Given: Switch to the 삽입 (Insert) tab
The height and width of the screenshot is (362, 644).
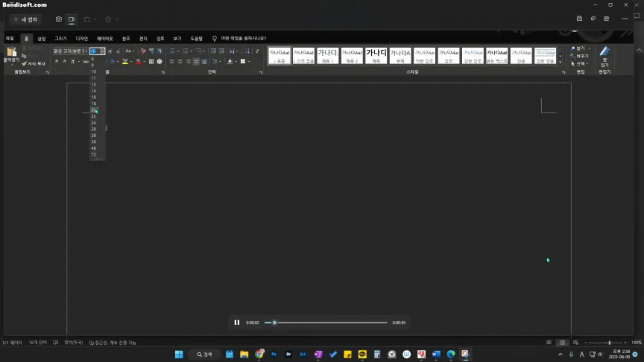Looking at the screenshot, I should [x=42, y=39].
